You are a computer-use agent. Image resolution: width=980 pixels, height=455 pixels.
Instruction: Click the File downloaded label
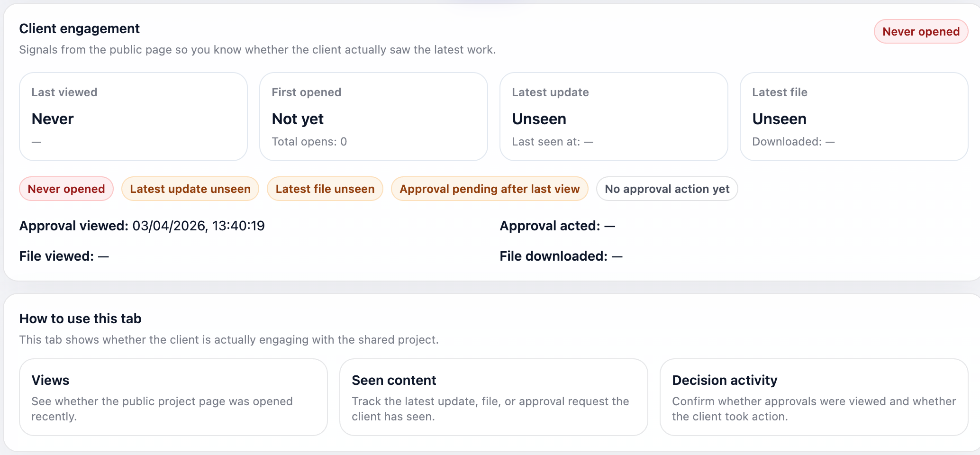pyautogui.click(x=554, y=256)
